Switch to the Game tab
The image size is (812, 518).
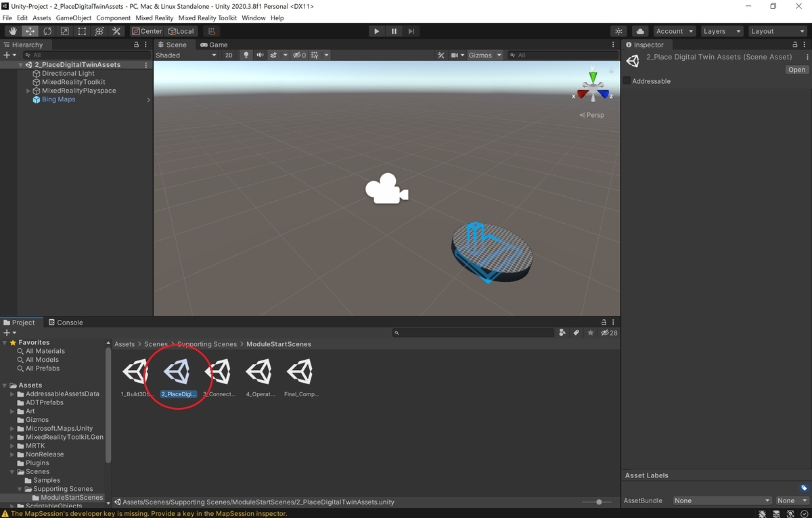[x=214, y=45]
